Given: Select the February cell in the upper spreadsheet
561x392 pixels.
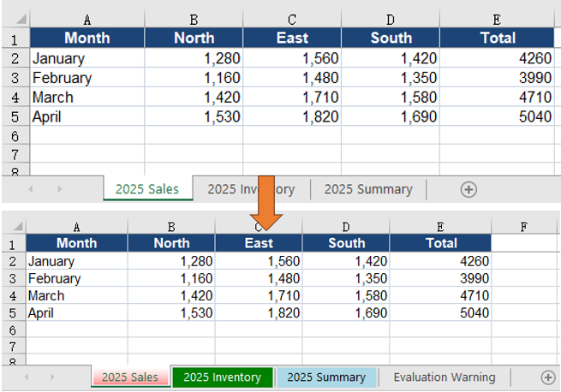Looking at the screenshot, I should tap(87, 78).
